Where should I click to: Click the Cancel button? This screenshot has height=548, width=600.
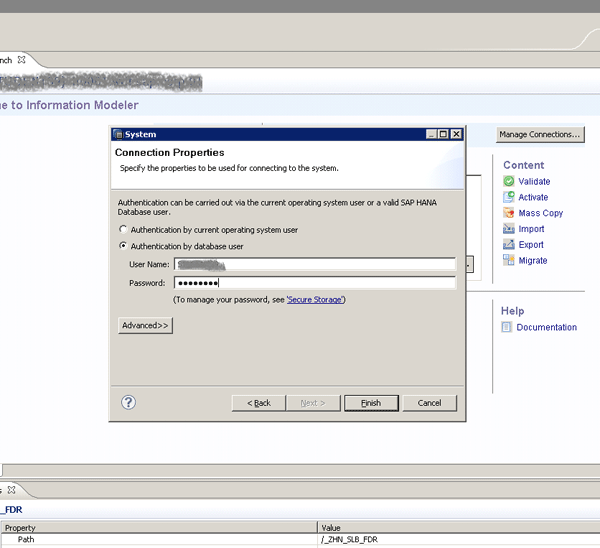pyautogui.click(x=429, y=403)
